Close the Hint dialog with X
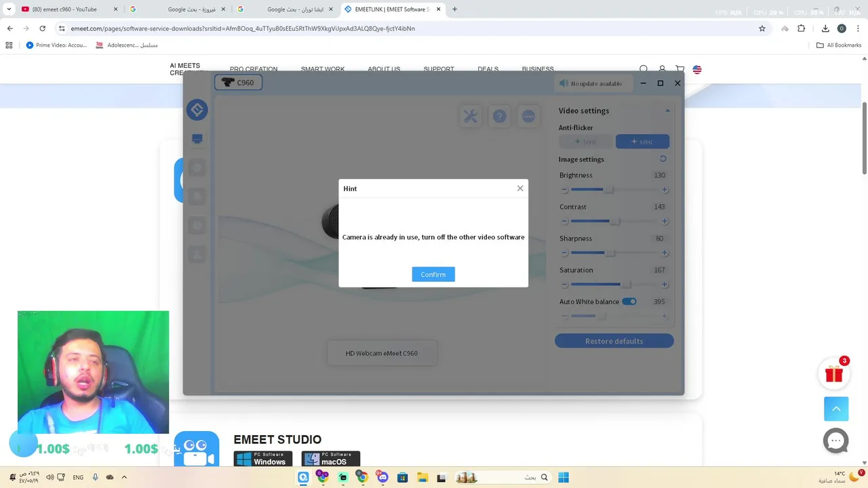Viewport: 868px width, 488px height. click(520, 188)
